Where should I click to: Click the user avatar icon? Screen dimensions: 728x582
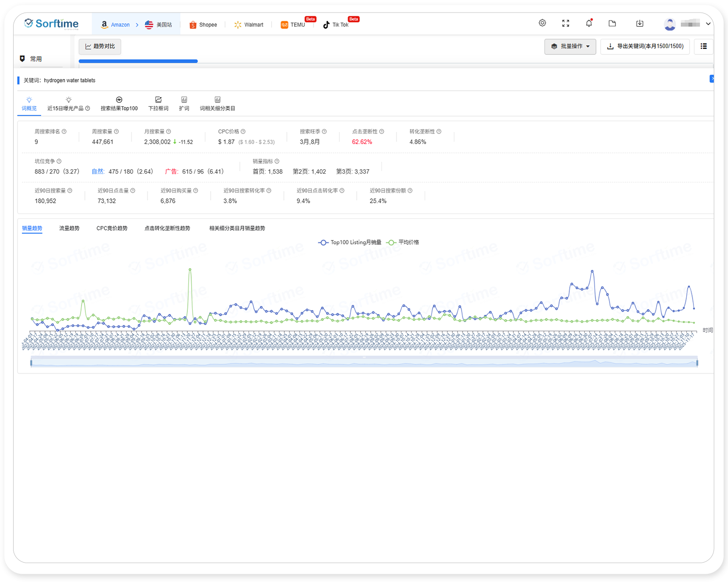[x=670, y=24]
